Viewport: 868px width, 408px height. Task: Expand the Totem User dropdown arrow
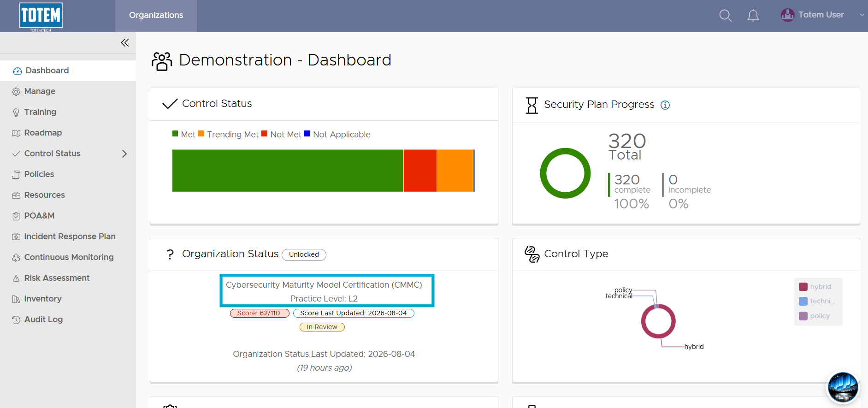[x=862, y=15]
